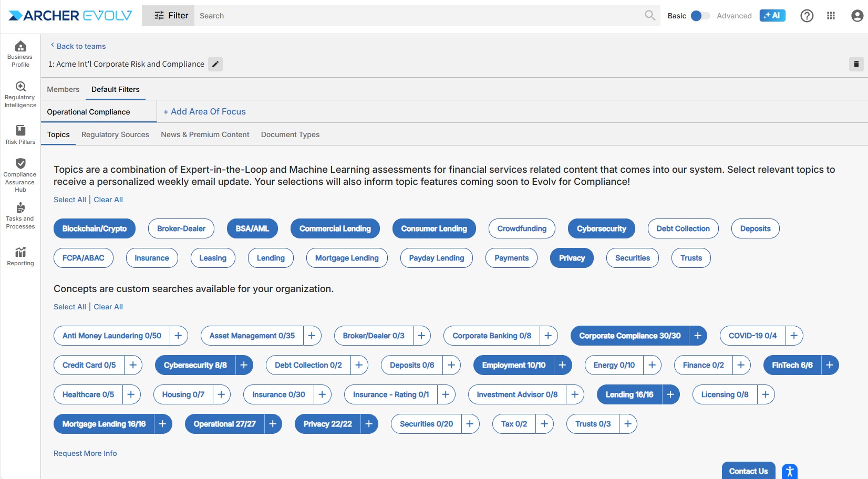This screenshot has height=479, width=868.
Task: Click the Back to teams link
Action: 81,46
